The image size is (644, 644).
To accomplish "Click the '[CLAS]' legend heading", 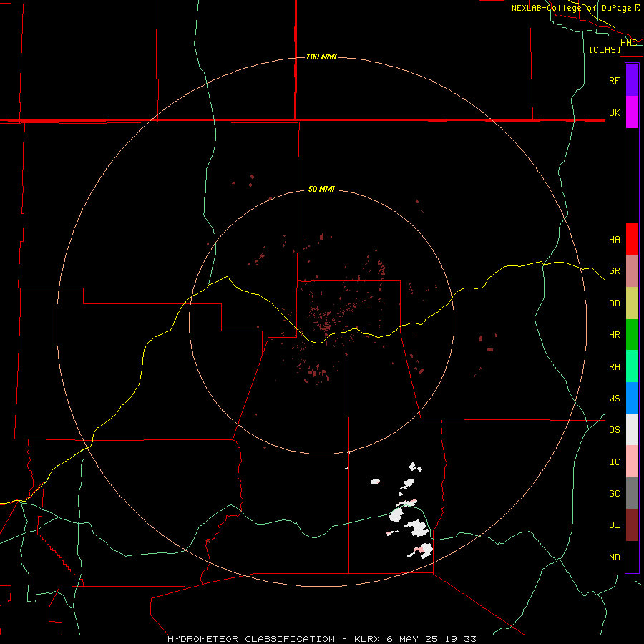I will pyautogui.click(x=605, y=49).
